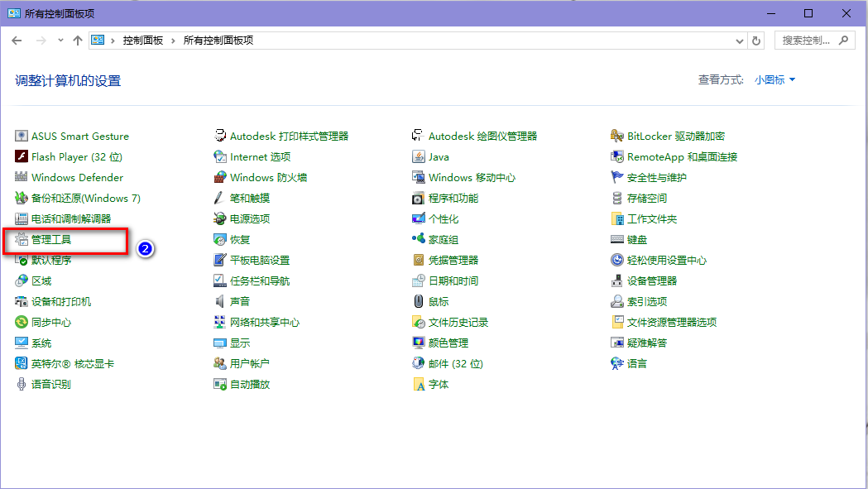
Task: Open the 日期和时间 link
Action: (x=453, y=280)
